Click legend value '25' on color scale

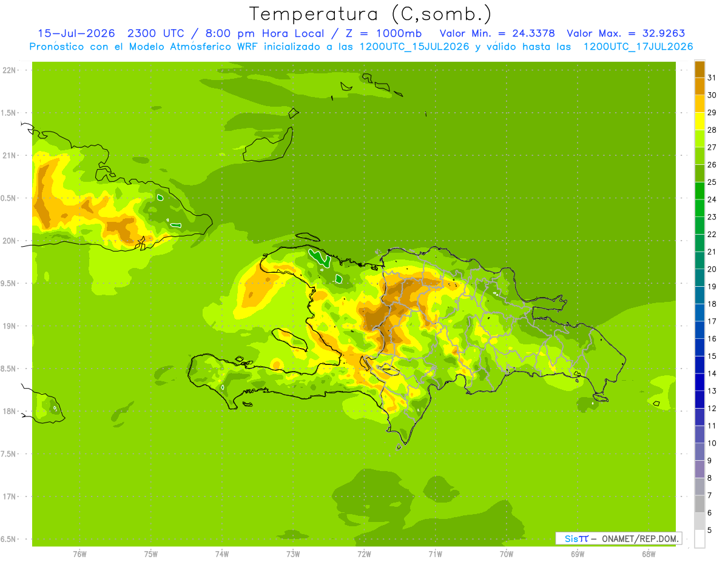[x=712, y=182]
